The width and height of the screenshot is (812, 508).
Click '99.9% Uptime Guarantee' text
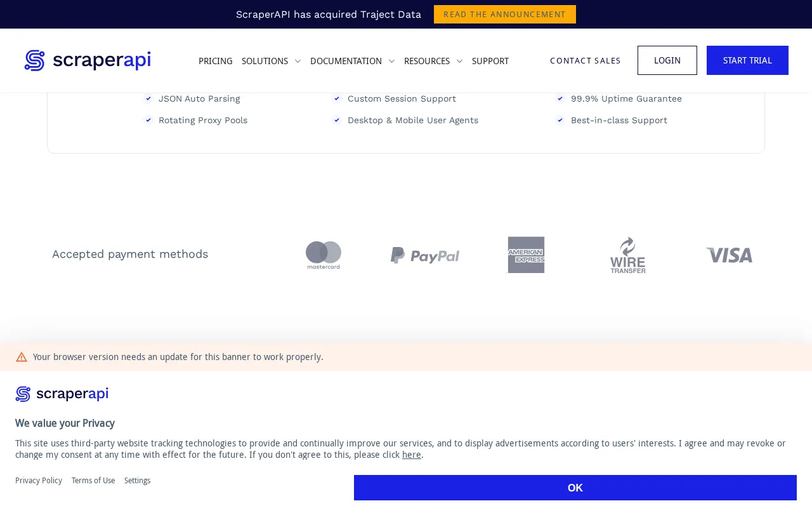[626, 98]
